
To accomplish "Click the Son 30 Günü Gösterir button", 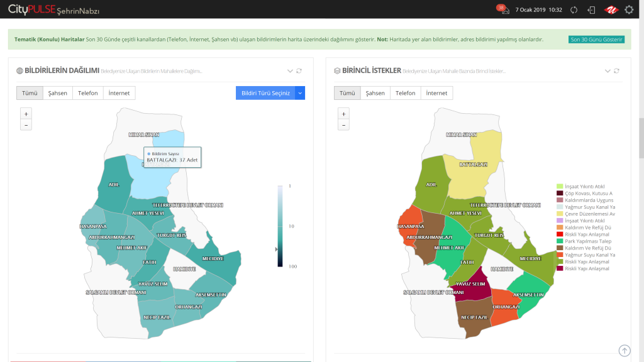I will 596,39.
